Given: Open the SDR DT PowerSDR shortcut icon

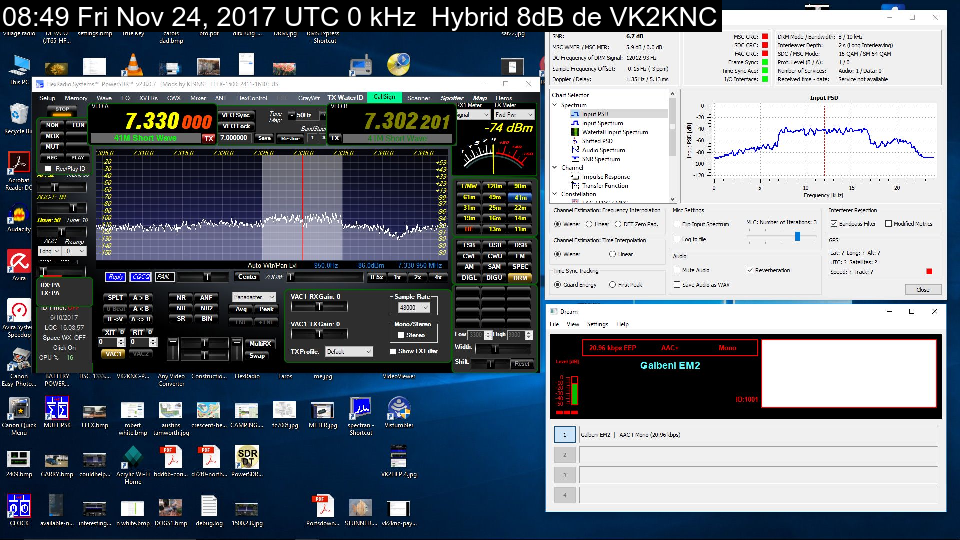Looking at the screenshot, I should (247, 461).
